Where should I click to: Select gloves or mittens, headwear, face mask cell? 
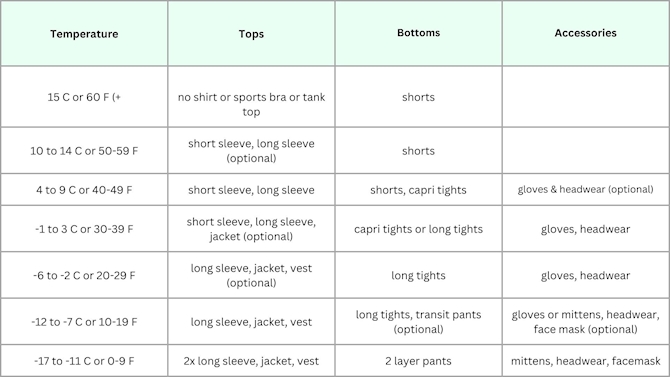point(585,321)
